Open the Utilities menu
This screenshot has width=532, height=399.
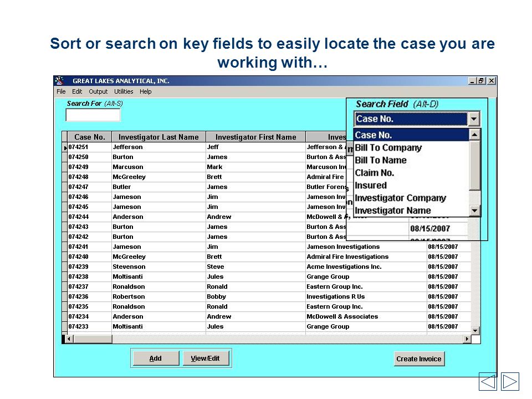coord(124,91)
